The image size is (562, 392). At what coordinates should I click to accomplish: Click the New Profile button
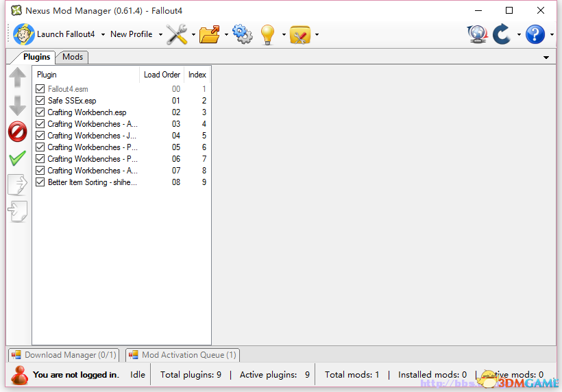pyautogui.click(x=131, y=34)
